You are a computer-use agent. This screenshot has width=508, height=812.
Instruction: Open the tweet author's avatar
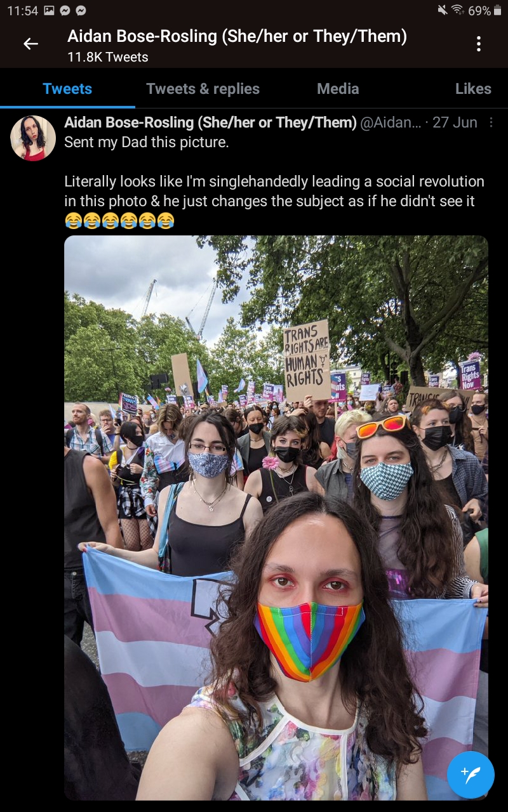click(x=33, y=138)
